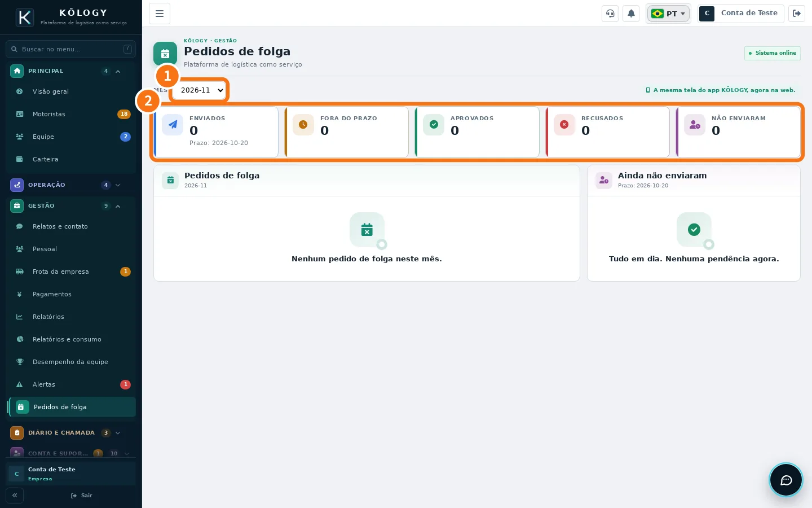The image size is (812, 508).
Task: Open notifications bell
Action: pyautogui.click(x=631, y=14)
